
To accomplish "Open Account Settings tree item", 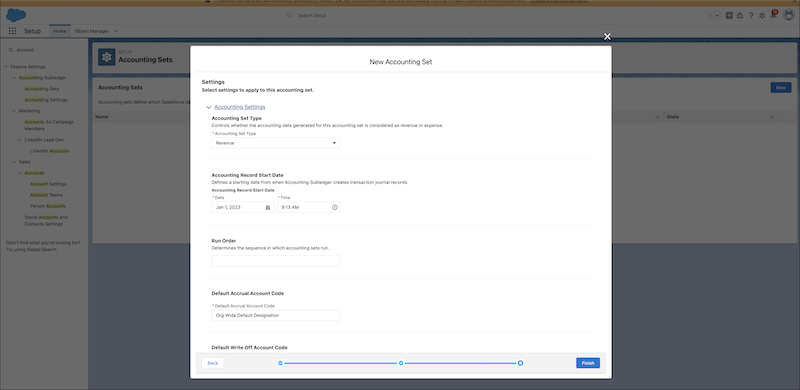I will [48, 184].
